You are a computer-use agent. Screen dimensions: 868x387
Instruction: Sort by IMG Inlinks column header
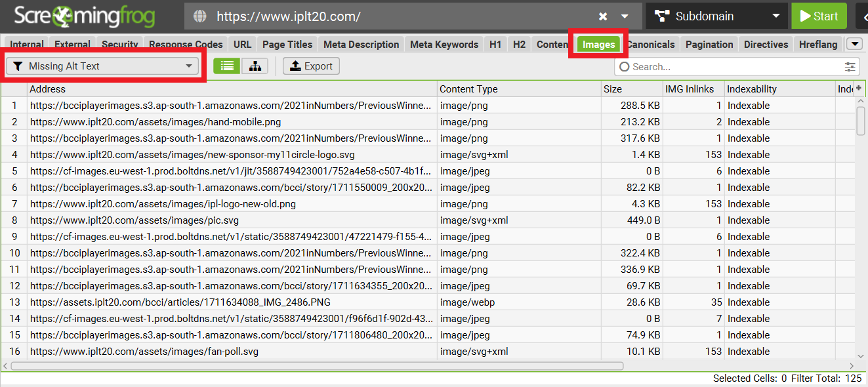(x=693, y=89)
